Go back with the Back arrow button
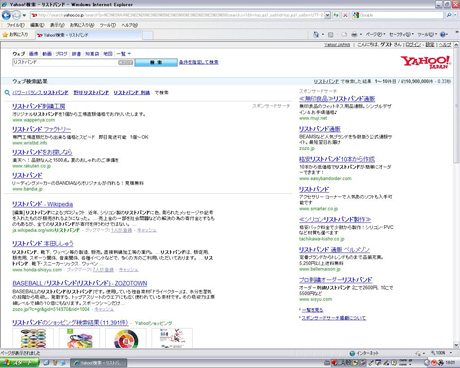The image size is (460, 368). tap(6, 15)
